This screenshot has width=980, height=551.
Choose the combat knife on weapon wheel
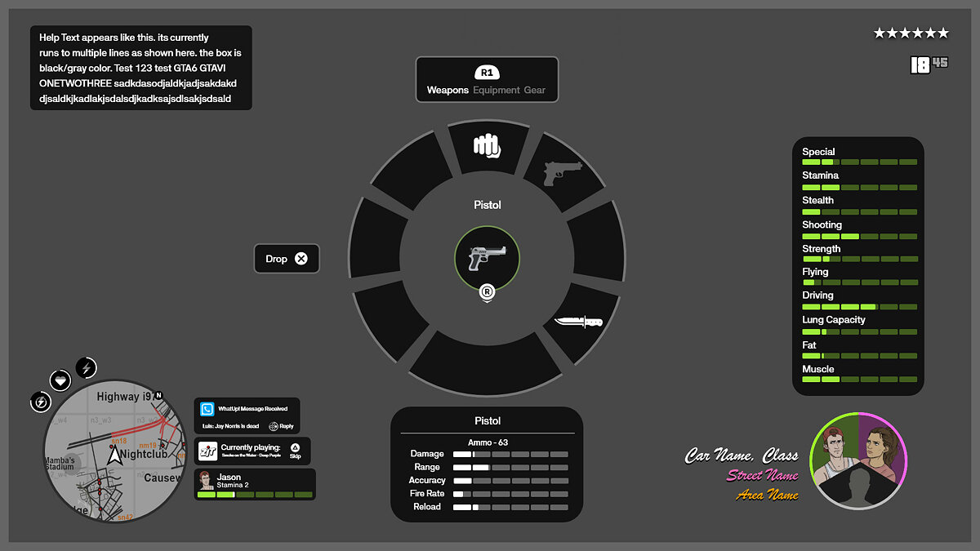(578, 322)
